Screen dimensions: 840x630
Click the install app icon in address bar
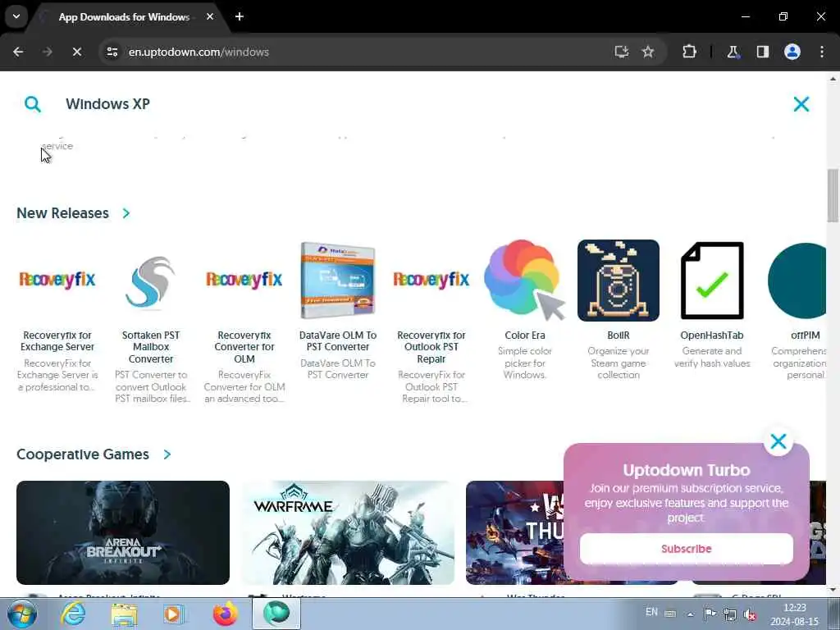pos(622,52)
